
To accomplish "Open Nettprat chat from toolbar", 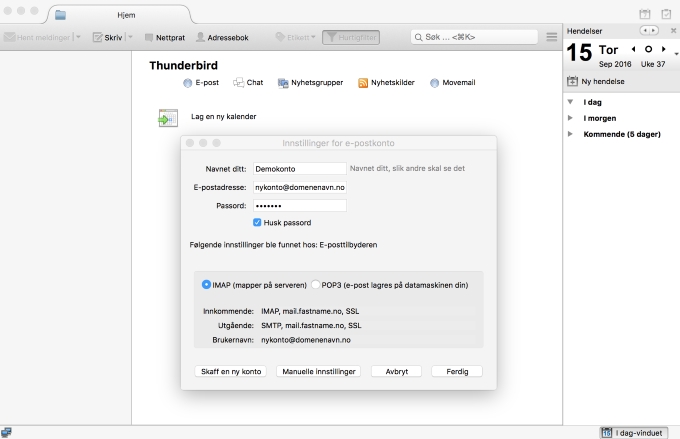I will [x=165, y=38].
